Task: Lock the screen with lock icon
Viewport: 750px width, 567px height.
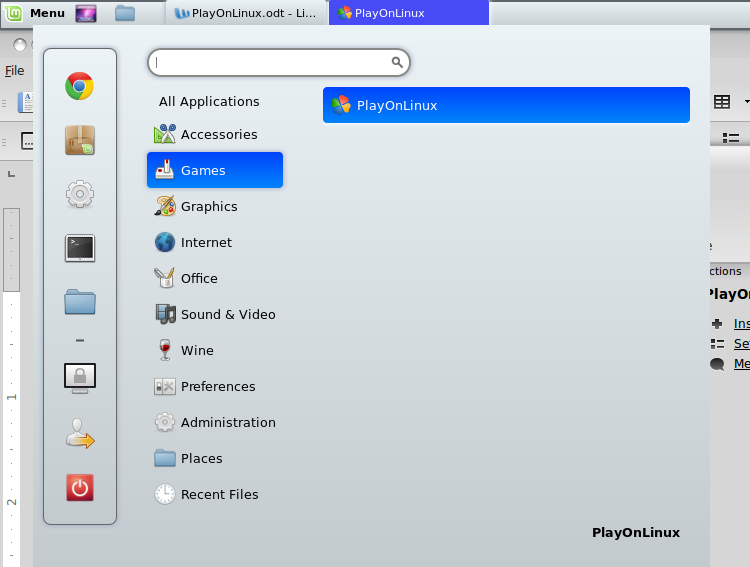Action: point(80,378)
